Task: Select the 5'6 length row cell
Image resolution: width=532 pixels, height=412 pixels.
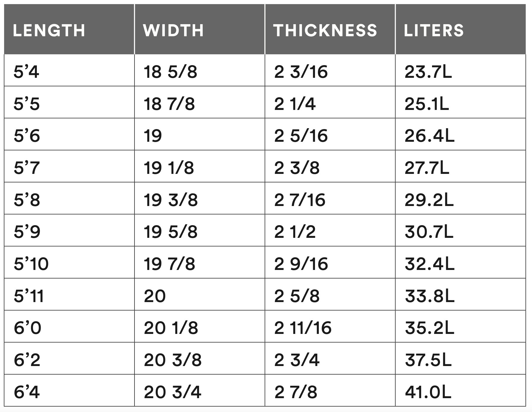Action: click(x=27, y=136)
